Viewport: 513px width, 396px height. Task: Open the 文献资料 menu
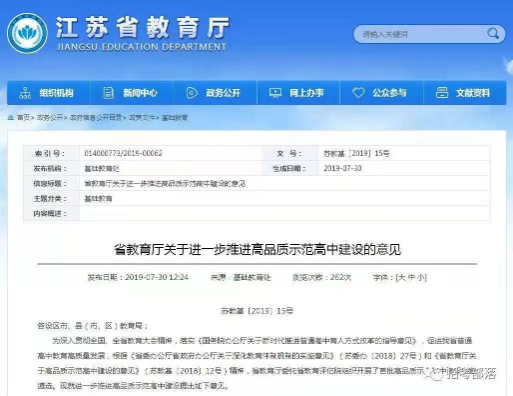point(465,93)
